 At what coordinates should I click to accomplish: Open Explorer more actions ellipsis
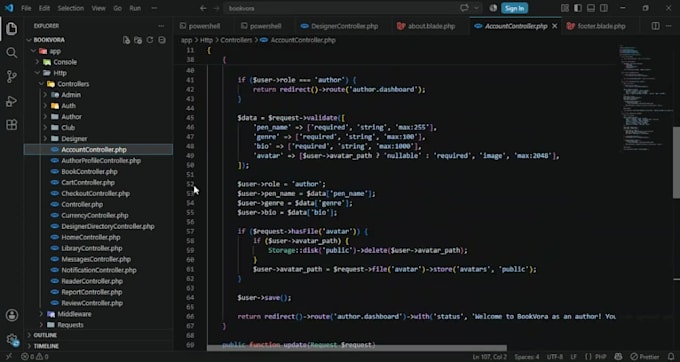tap(161, 26)
